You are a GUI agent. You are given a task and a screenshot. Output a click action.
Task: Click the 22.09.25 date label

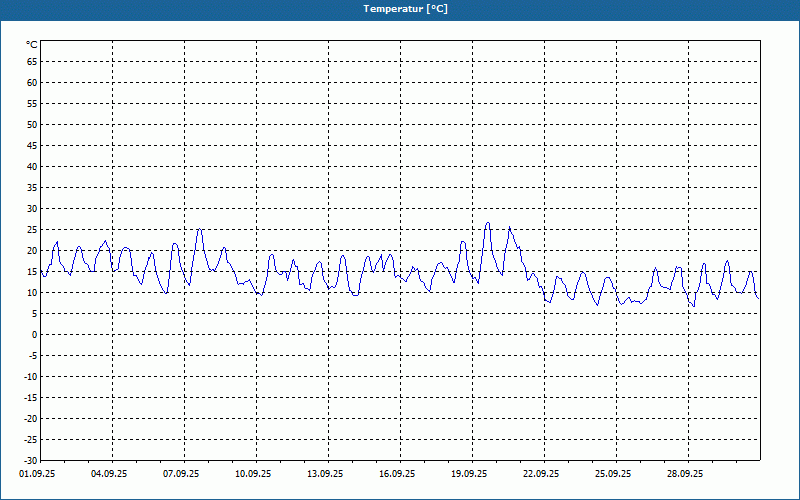pyautogui.click(x=541, y=474)
